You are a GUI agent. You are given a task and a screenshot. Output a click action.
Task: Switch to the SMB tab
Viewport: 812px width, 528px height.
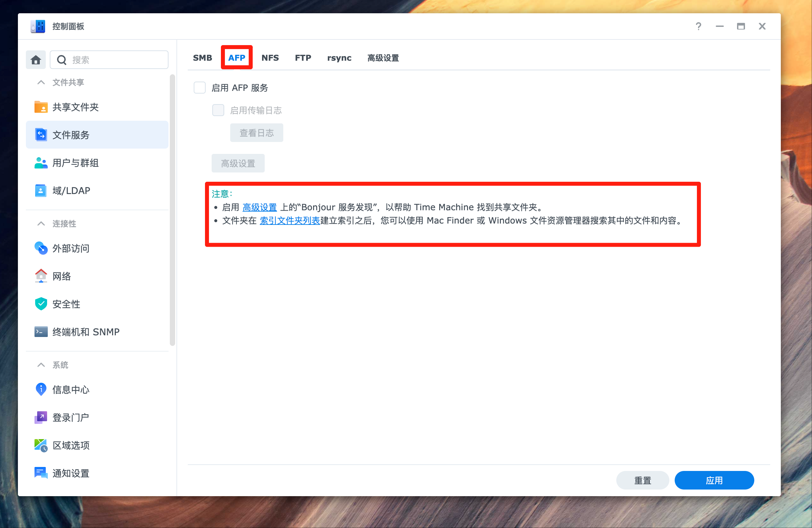coord(202,58)
